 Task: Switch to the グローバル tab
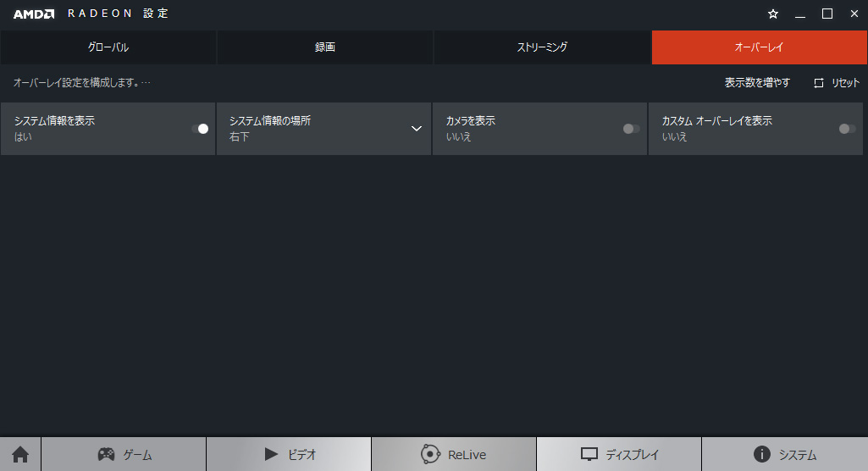click(x=108, y=47)
